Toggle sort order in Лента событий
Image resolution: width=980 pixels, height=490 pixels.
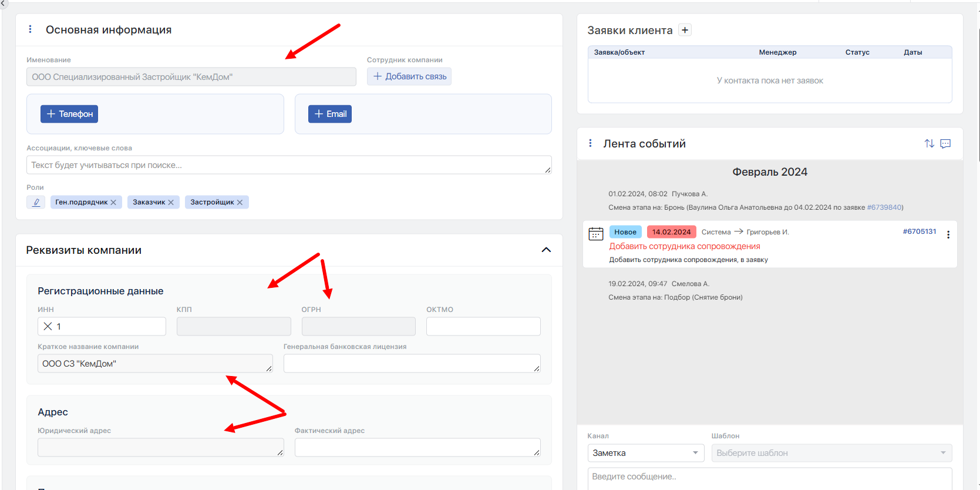click(x=929, y=143)
